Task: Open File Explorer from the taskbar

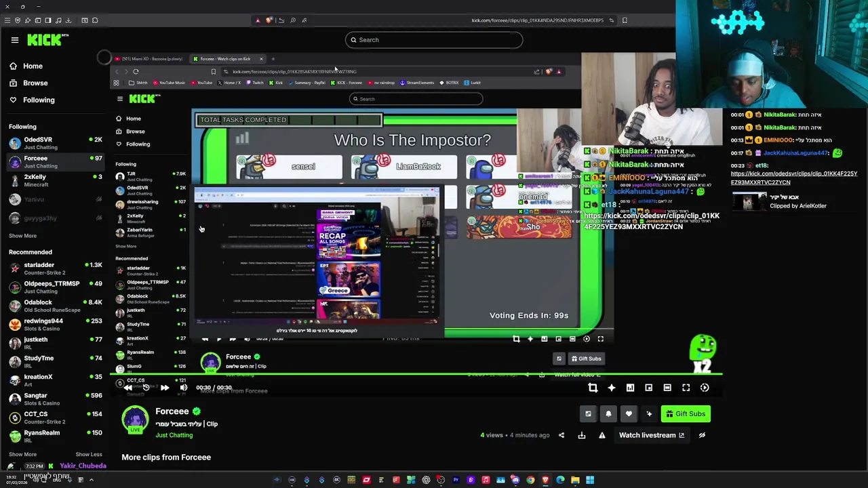Action: pos(575,480)
